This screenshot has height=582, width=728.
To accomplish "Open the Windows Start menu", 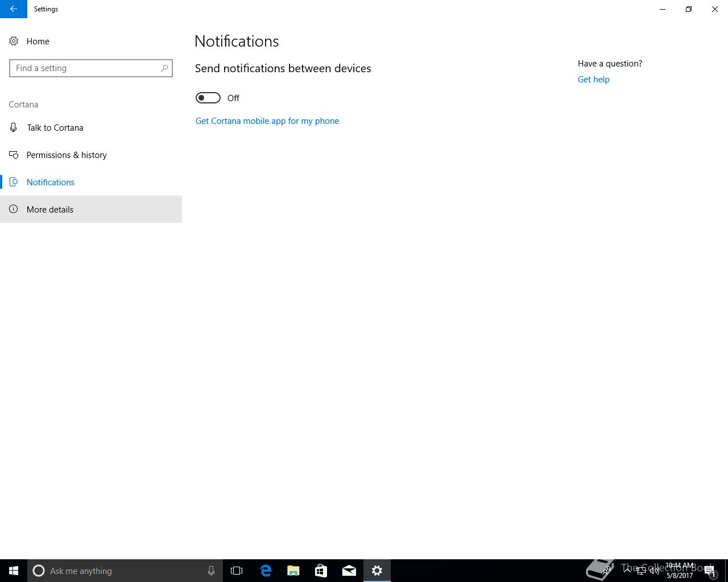I will click(14, 571).
